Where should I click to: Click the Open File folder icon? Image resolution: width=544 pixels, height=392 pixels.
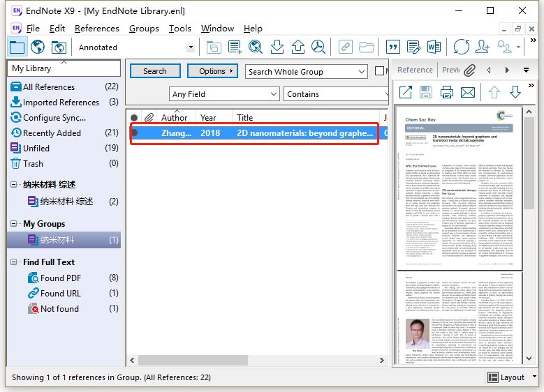366,47
